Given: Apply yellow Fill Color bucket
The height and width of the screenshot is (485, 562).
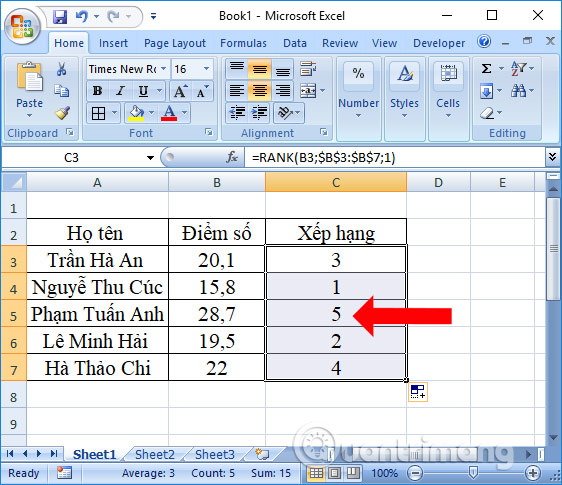Looking at the screenshot, I should click(136, 113).
